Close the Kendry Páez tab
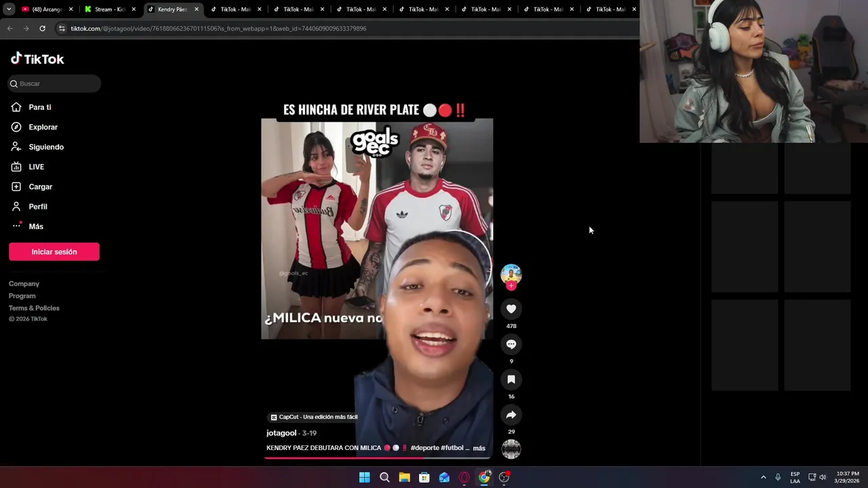The height and width of the screenshot is (488, 868). pyautogui.click(x=197, y=9)
